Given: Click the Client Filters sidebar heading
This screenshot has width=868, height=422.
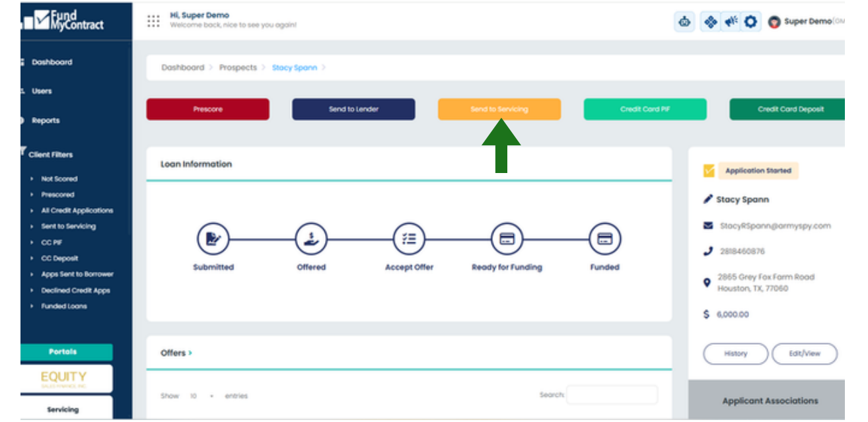Looking at the screenshot, I should [51, 155].
